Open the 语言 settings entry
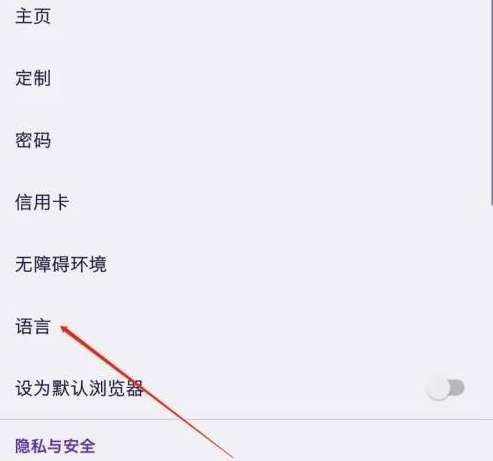493x461 pixels. point(245,326)
